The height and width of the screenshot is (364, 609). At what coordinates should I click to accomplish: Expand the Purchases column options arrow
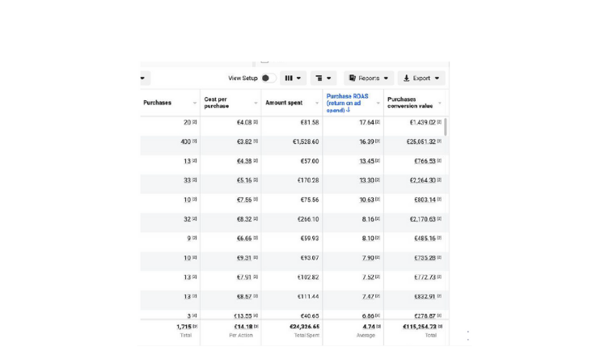pyautogui.click(x=194, y=103)
